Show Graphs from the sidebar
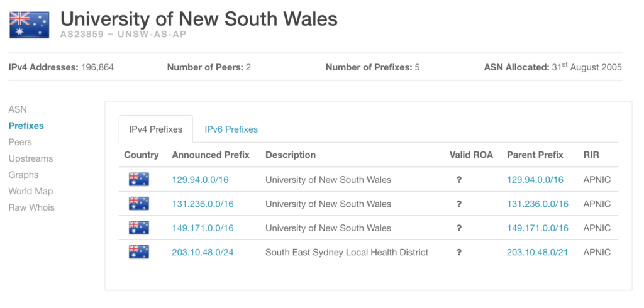 (x=23, y=175)
